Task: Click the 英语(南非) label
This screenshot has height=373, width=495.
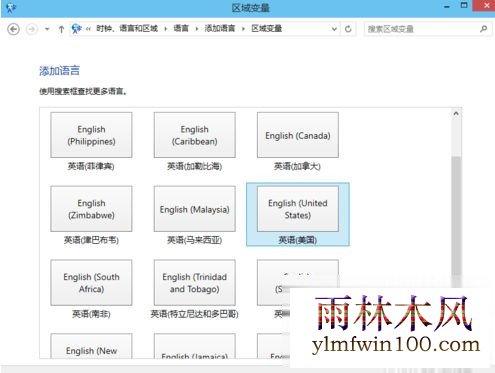Action: click(x=91, y=314)
